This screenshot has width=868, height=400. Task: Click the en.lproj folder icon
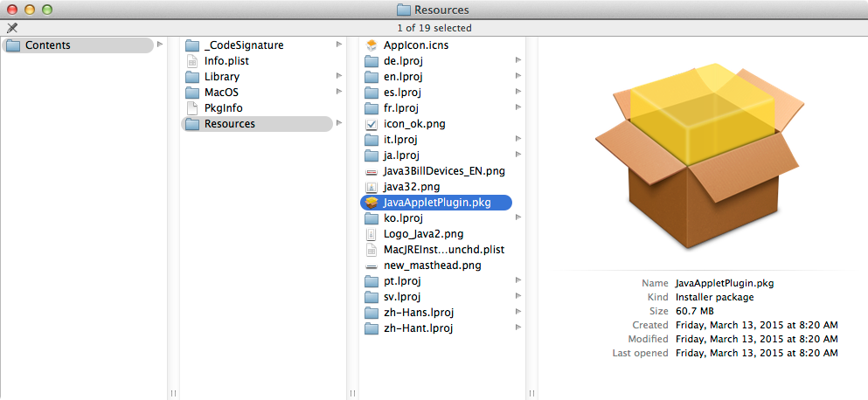[x=372, y=77]
